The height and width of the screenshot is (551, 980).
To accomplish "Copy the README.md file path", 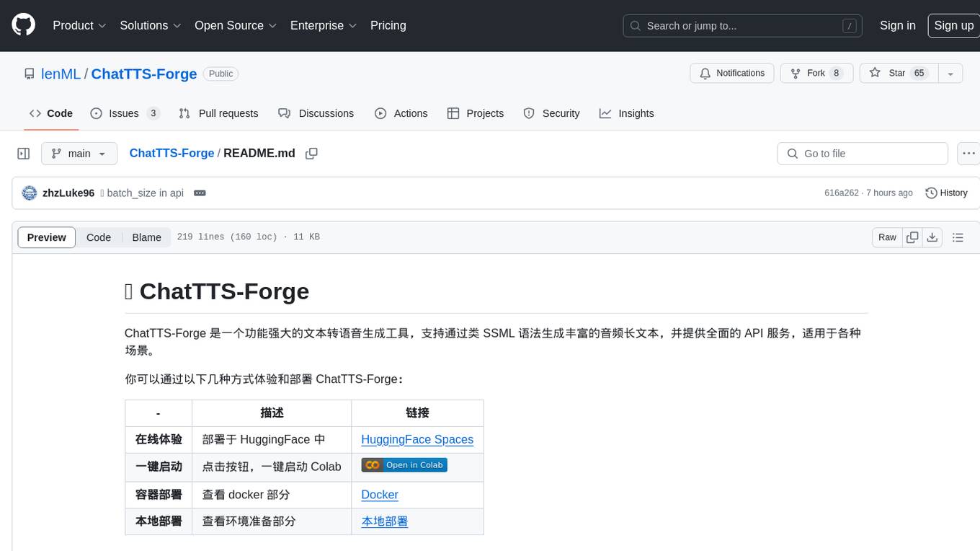I will (x=311, y=154).
